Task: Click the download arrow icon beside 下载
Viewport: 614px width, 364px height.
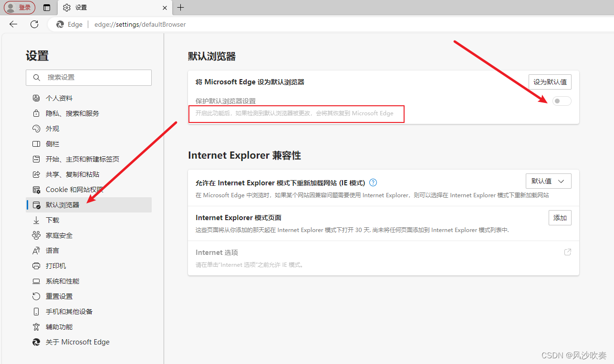Action: click(x=36, y=220)
